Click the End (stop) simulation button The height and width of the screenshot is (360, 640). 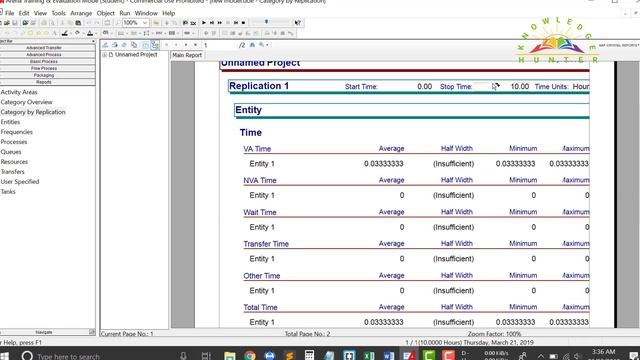(x=244, y=23)
